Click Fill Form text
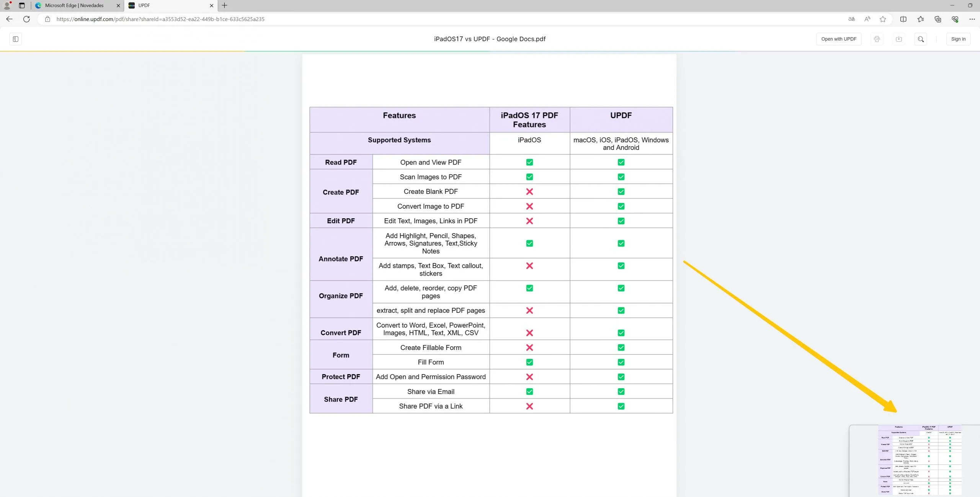 pyautogui.click(x=431, y=362)
